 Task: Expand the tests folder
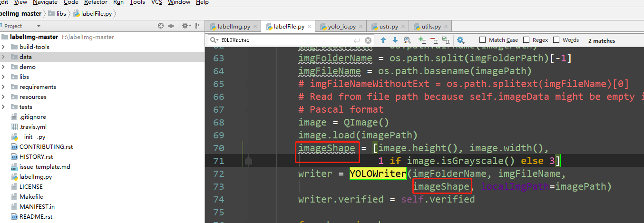coord(3,107)
